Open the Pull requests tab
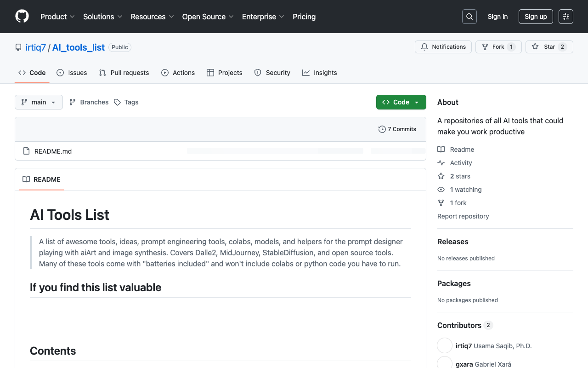This screenshot has height=368, width=588. coord(124,72)
